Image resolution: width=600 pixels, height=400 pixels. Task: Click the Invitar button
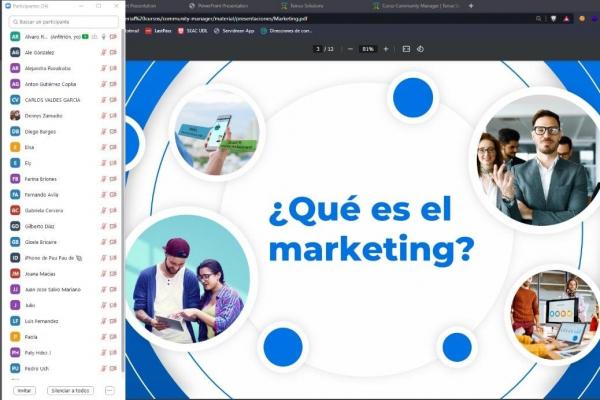coord(24,390)
